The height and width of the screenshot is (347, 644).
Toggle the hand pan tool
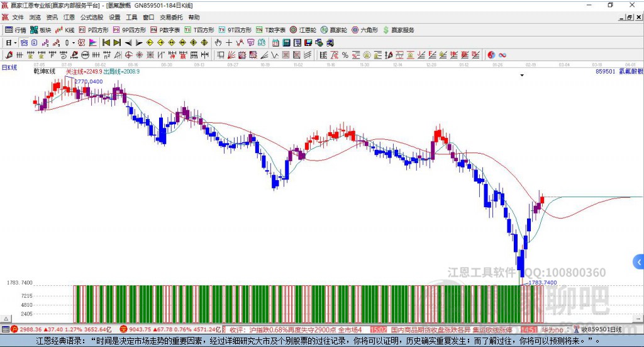(x=218, y=43)
